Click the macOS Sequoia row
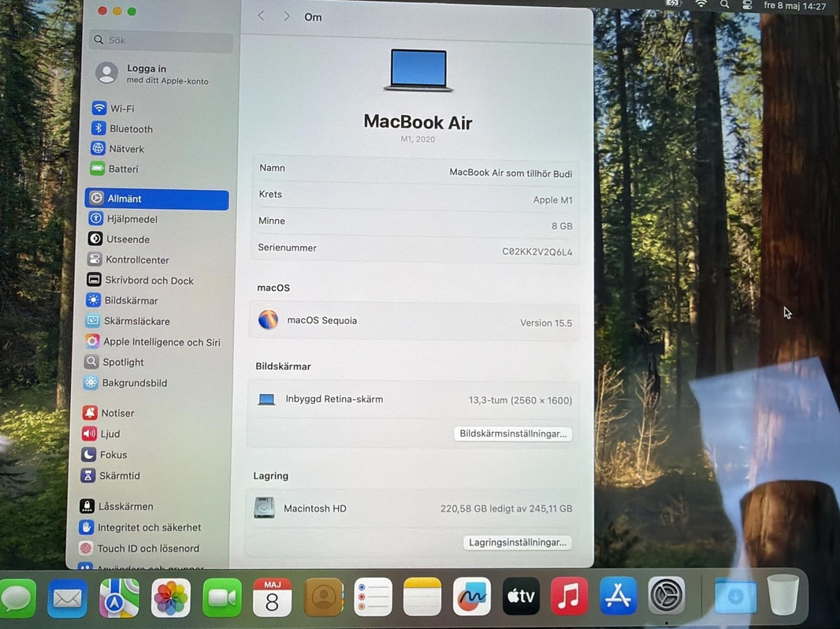Viewport: 840px width, 629px height. [414, 321]
